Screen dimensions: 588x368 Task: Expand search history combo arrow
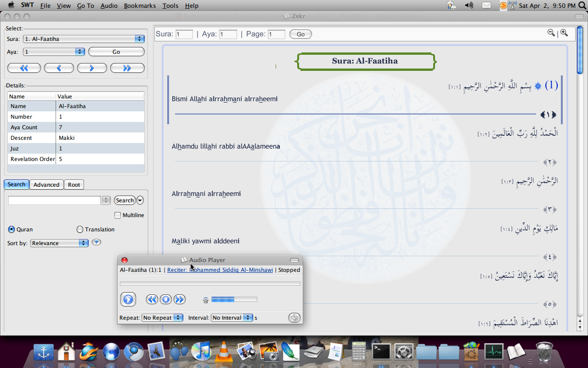tap(106, 200)
